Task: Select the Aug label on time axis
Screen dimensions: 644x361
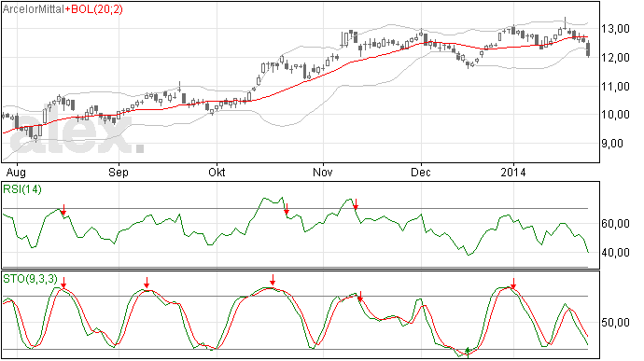Action: [x=17, y=172]
